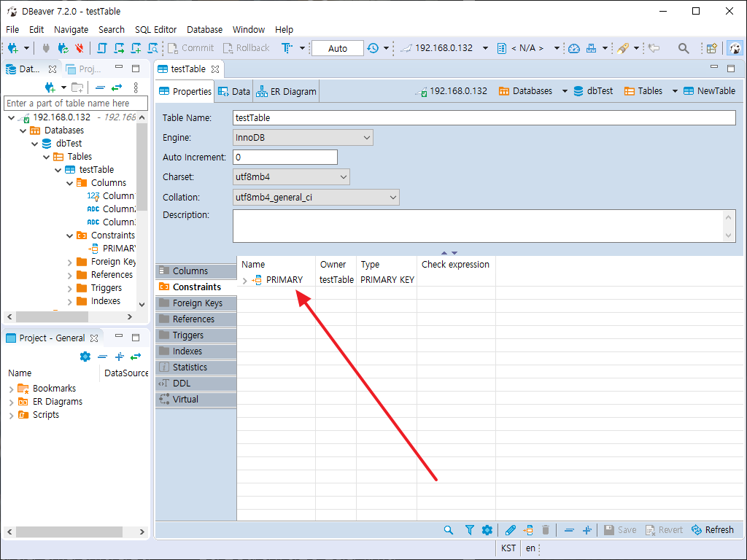747x560 pixels.
Task: Click the Revert button
Action: (664, 530)
